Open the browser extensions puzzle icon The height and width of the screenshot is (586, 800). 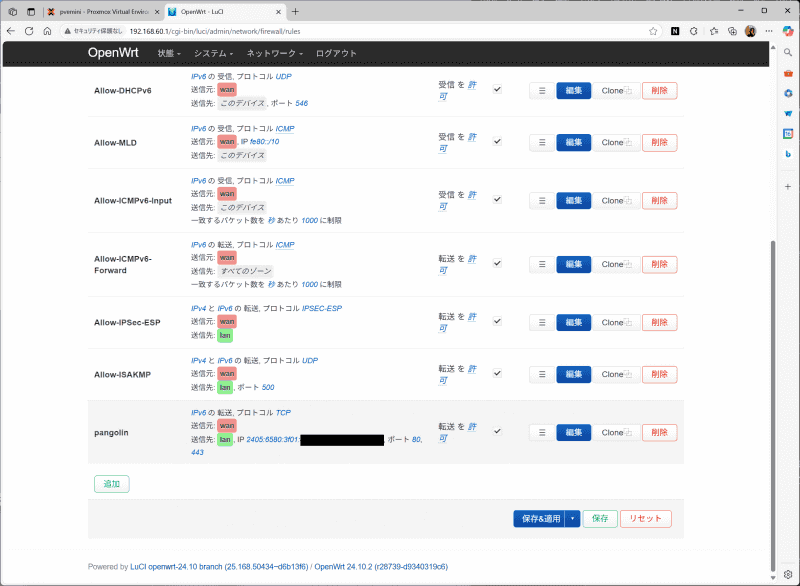pyautogui.click(x=693, y=31)
